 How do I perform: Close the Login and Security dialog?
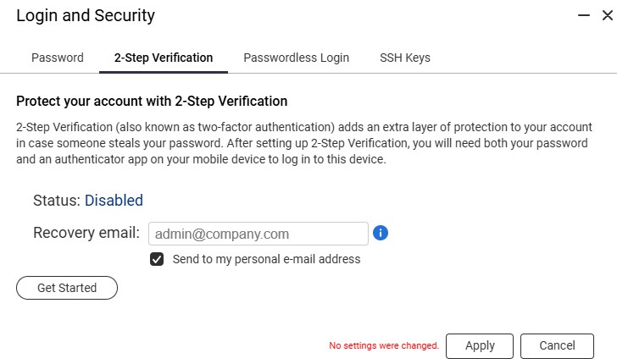click(608, 16)
